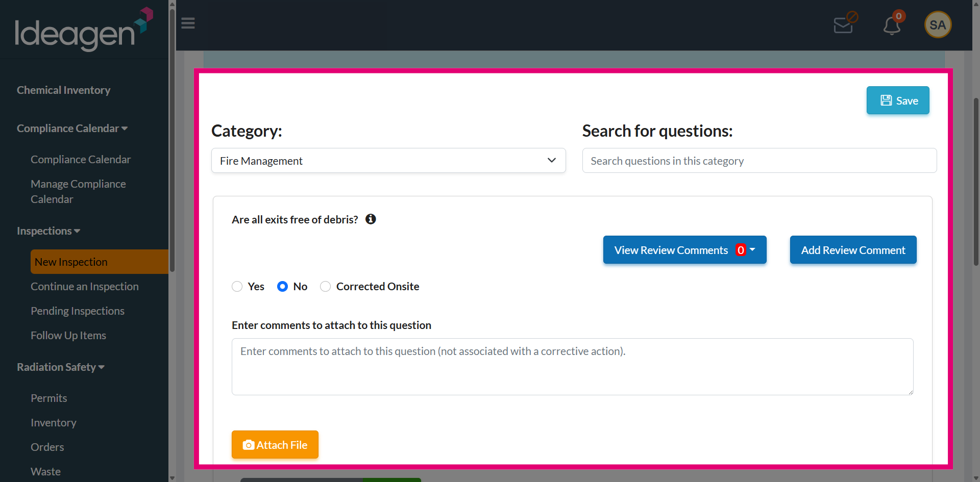The width and height of the screenshot is (980, 482).
Task: Go to Manage Compliance Calendar
Action: (x=78, y=191)
